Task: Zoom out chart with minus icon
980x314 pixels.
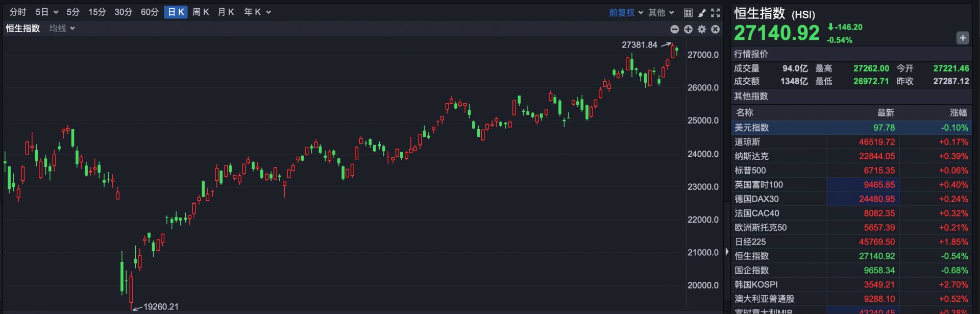Action: click(x=674, y=29)
